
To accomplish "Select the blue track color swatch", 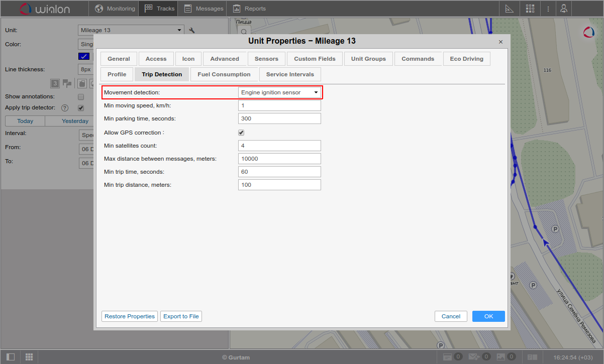I will pos(84,56).
